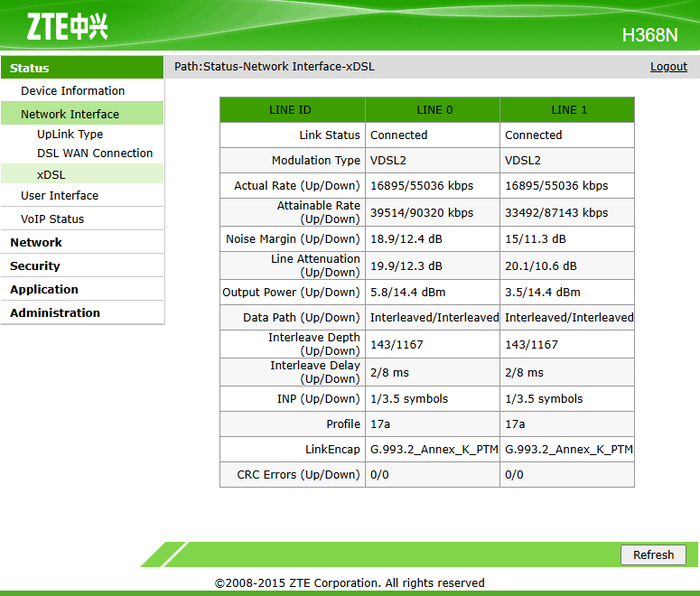Click LINE 1 1/3.5 symbols value
Image resolution: width=700 pixels, height=596 pixels.
(544, 398)
